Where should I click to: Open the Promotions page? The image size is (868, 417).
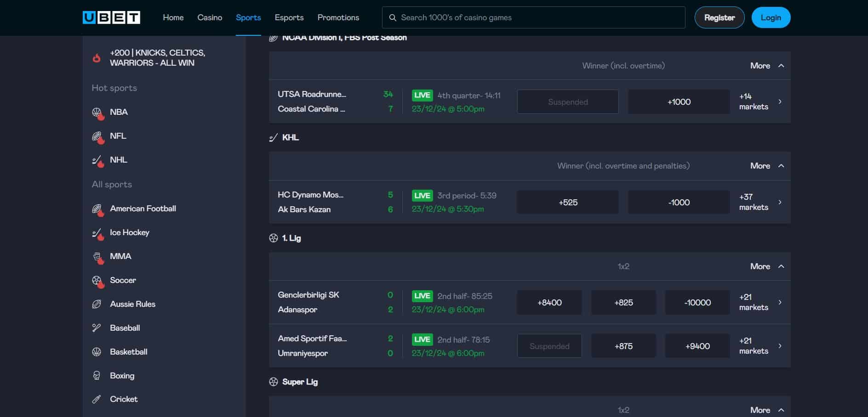[338, 17]
